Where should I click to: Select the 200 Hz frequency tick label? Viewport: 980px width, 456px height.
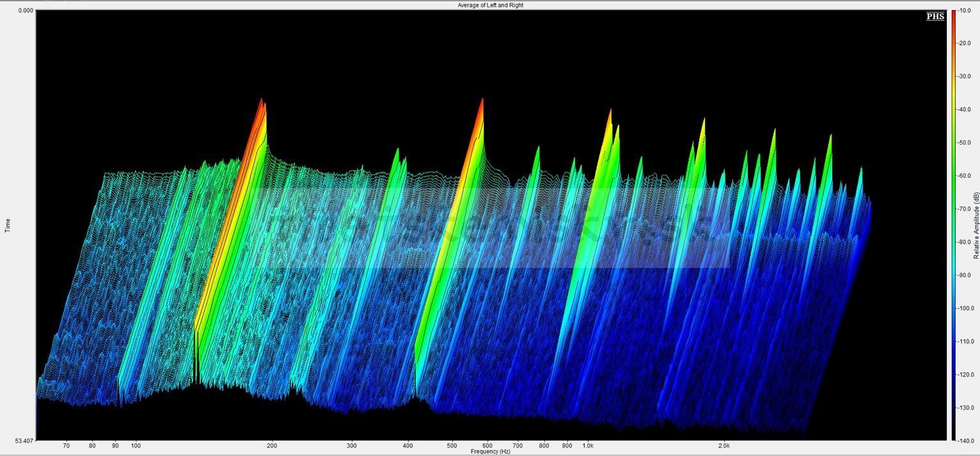click(x=272, y=445)
